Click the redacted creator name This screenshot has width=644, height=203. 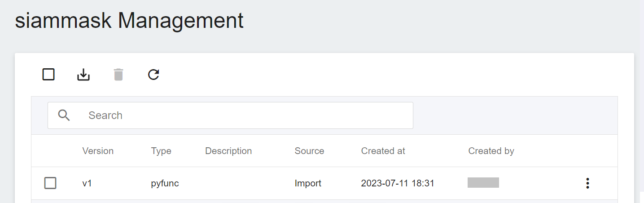tap(483, 182)
